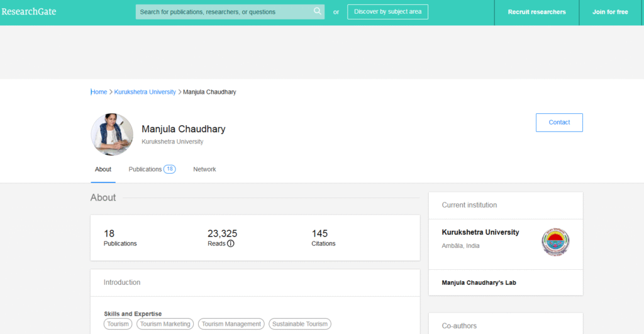The width and height of the screenshot is (644, 334).
Task: Click the Kurukshetra University emblem
Action: pos(555,242)
